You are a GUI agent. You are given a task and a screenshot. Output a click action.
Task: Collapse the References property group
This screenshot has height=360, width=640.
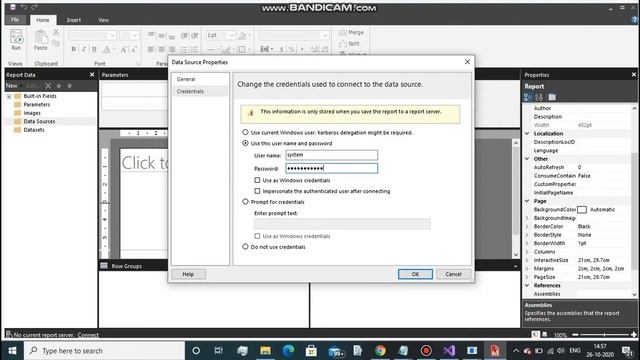click(527, 285)
